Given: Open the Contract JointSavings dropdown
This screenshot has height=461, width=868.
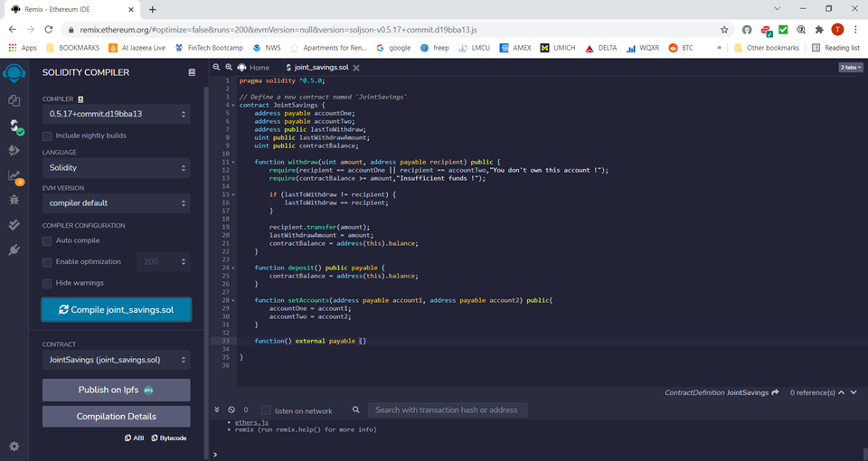Looking at the screenshot, I should (x=117, y=360).
